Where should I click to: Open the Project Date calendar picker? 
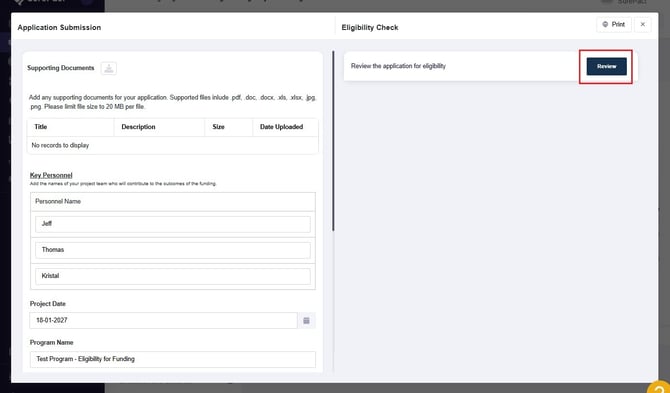coord(306,320)
